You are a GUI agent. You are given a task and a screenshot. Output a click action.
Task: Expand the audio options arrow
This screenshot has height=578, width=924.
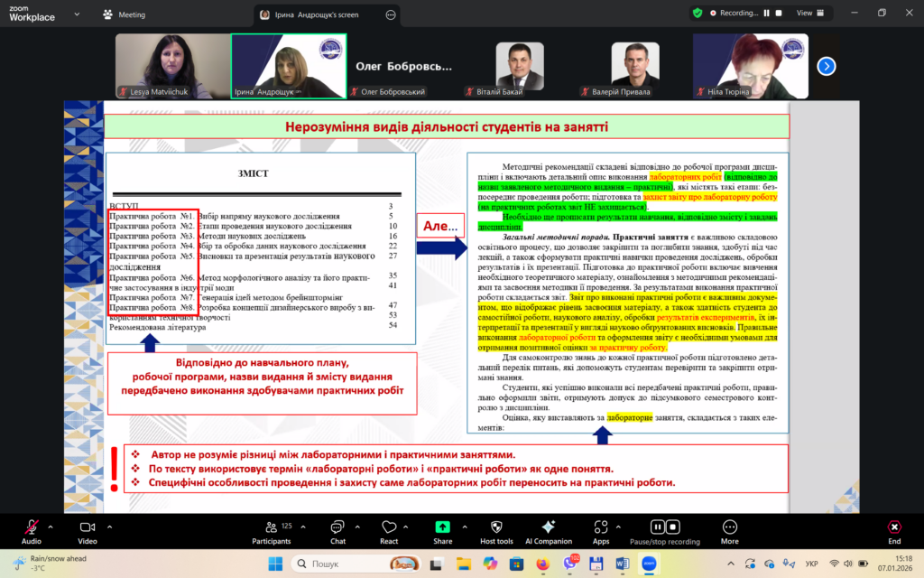(x=51, y=526)
